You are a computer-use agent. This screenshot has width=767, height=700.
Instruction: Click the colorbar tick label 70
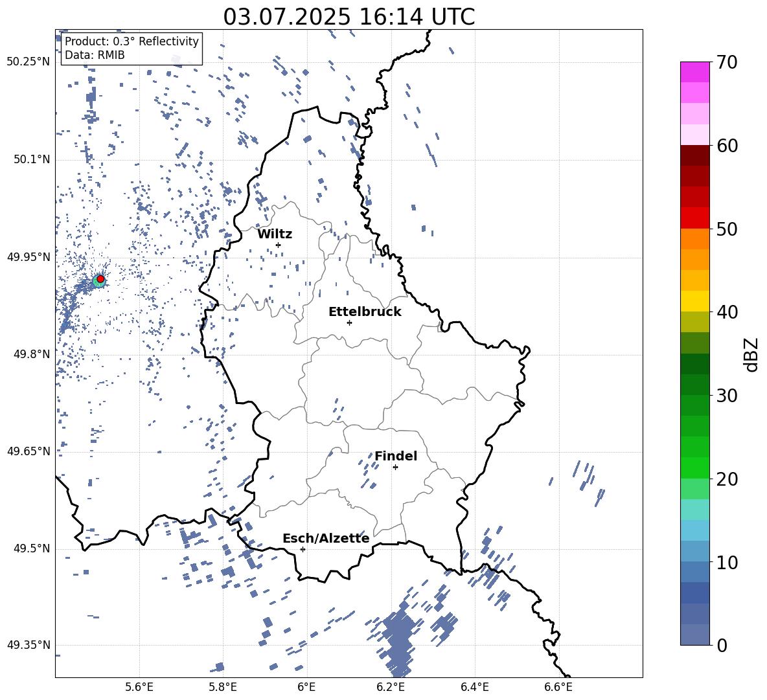[727, 62]
